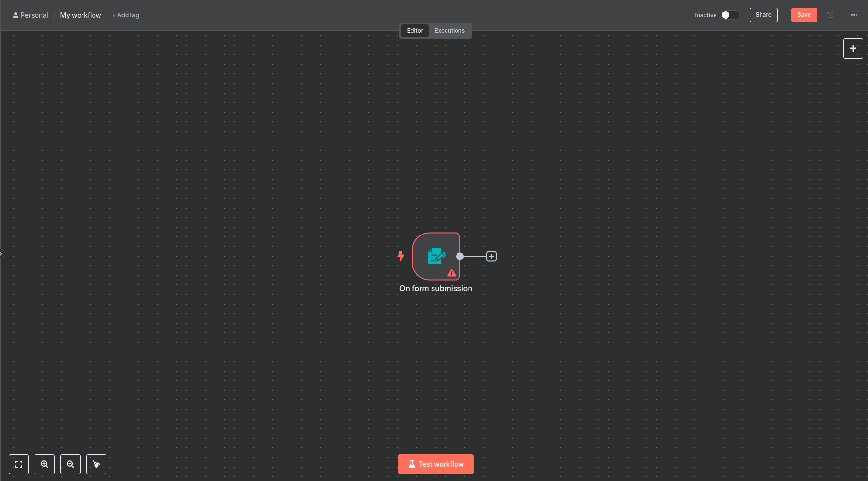Select the On form submission node
868x481 pixels.
[436, 256]
